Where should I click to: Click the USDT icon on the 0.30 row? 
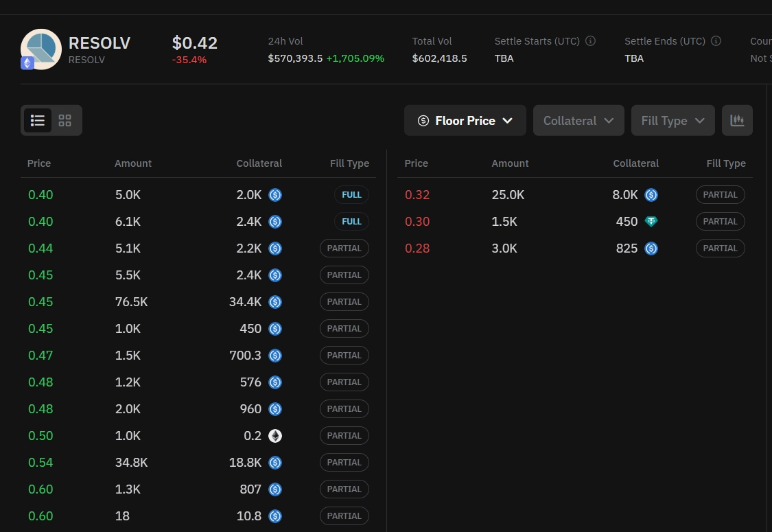click(651, 221)
